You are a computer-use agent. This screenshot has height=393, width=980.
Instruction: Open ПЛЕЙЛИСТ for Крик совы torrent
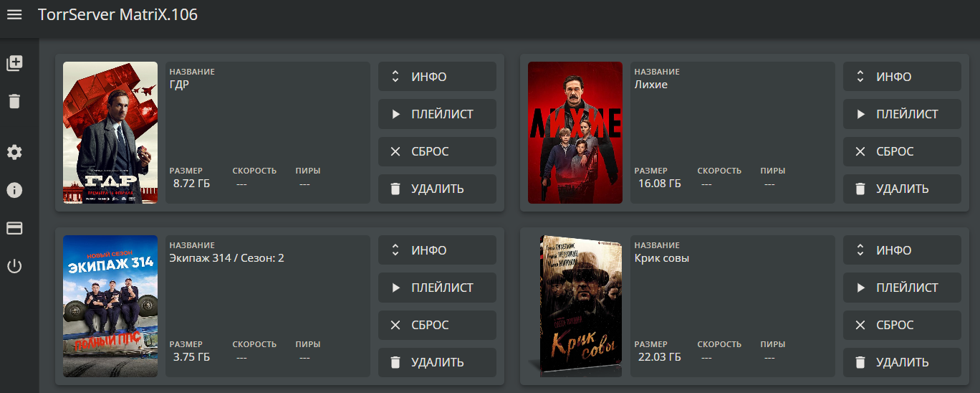coord(902,288)
